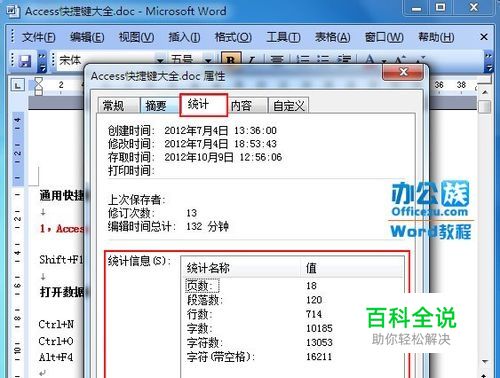Open the 五号 font size dropdown arrow
The height and width of the screenshot is (378, 500).
208,60
